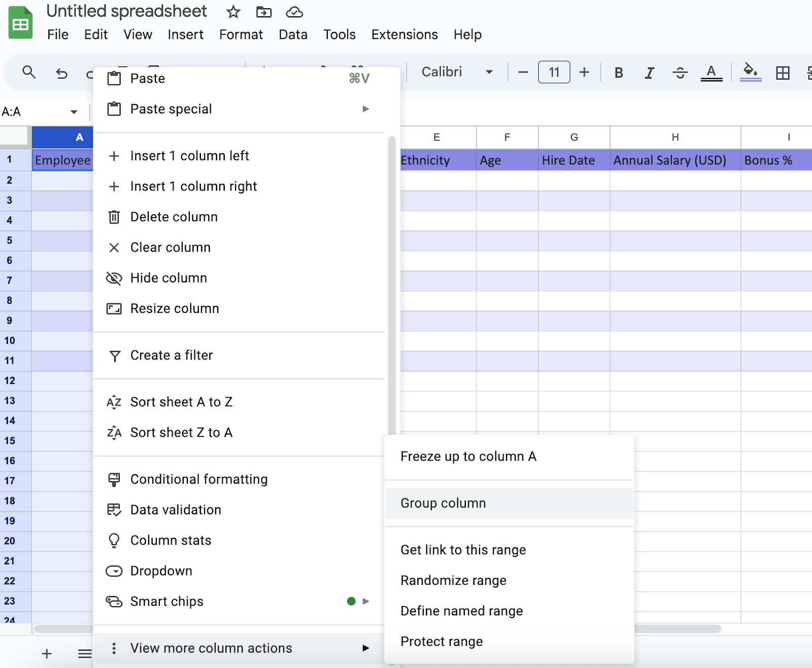Viewport: 812px width, 668px height.
Task: Add a new sheet with plus button
Action: click(x=47, y=653)
